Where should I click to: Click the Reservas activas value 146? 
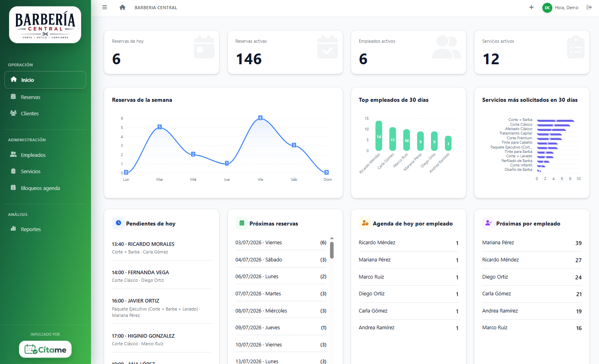[x=249, y=59]
